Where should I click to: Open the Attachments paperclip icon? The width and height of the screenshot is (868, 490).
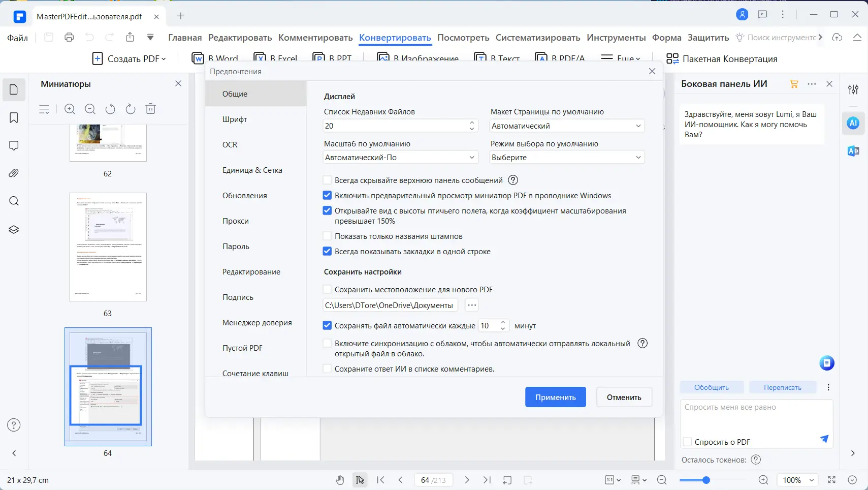point(14,173)
